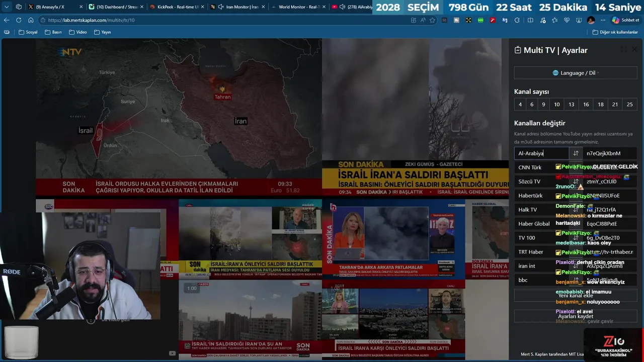This screenshot has width=644, height=362.
Task: Close the World Monitor tab
Action: click(x=325, y=7)
